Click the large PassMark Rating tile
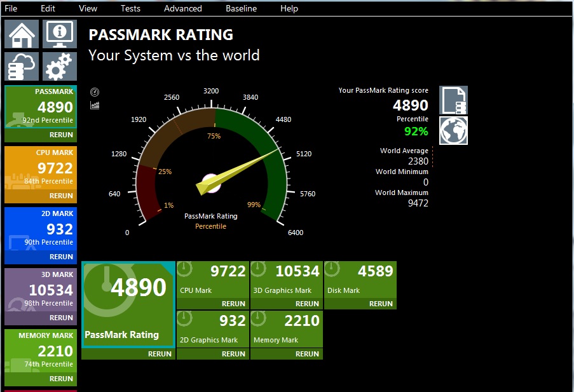Screen dimensions: 574x392 (x=128, y=304)
